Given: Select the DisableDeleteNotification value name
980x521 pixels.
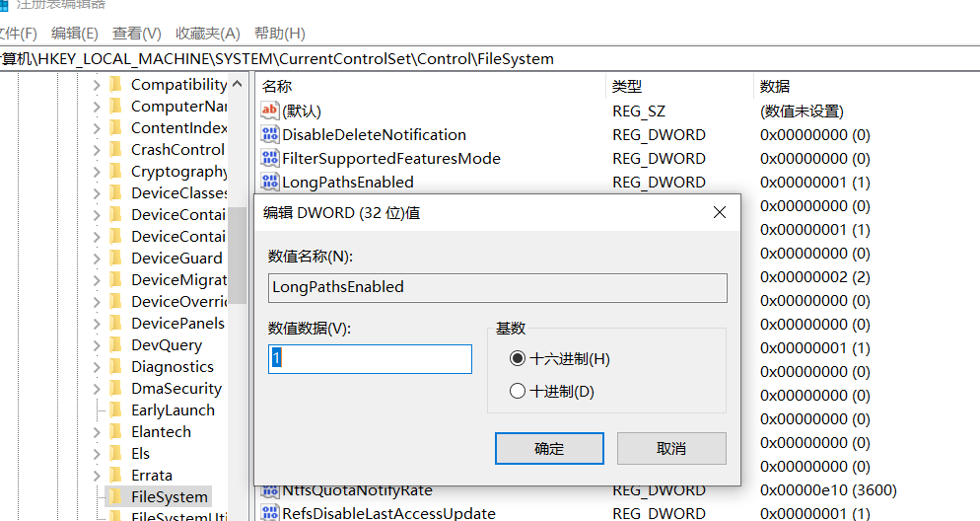Looking at the screenshot, I should (x=374, y=134).
